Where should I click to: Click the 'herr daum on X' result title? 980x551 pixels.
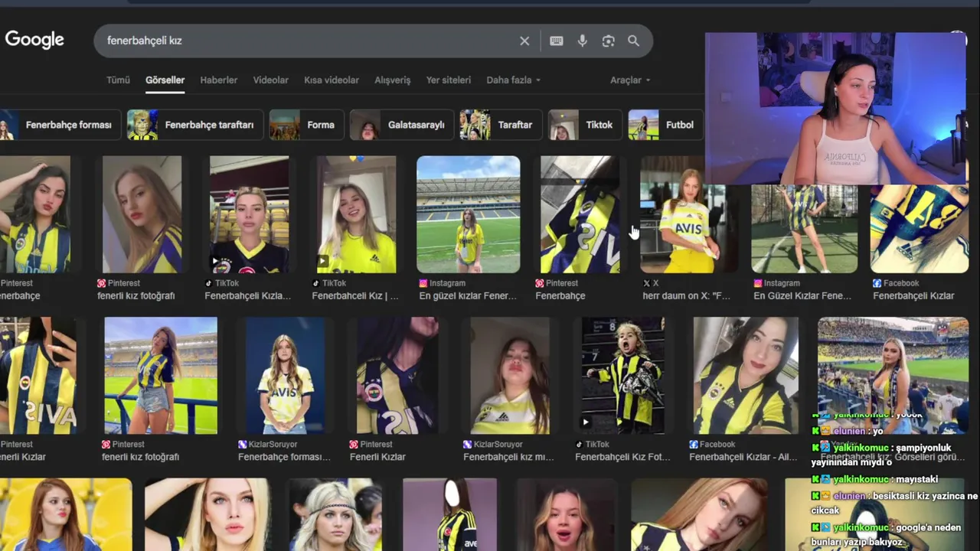point(687,296)
